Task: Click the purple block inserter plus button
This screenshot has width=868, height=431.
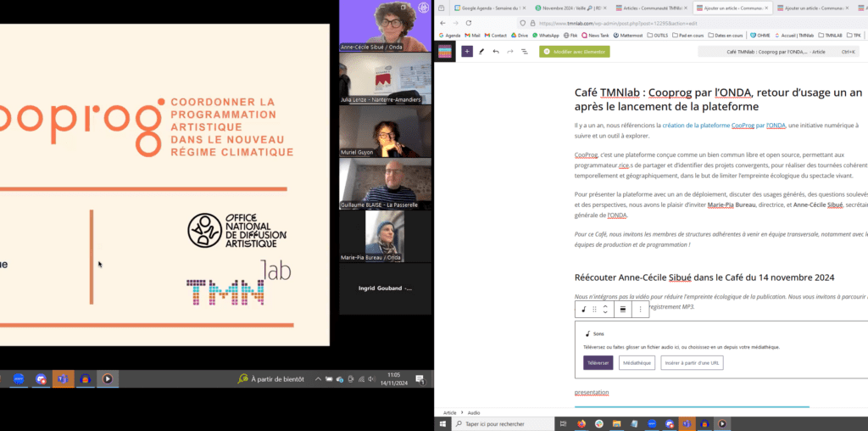Action: click(x=467, y=52)
